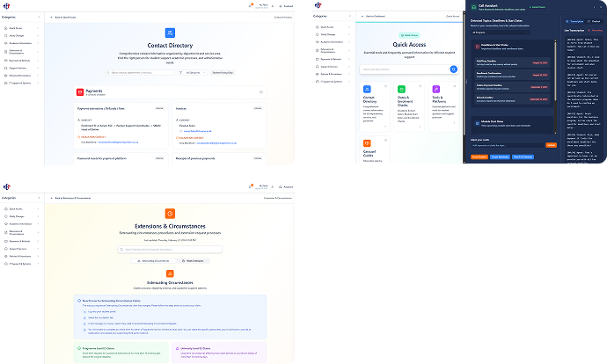Click the View Full Calendar button

click(522, 157)
